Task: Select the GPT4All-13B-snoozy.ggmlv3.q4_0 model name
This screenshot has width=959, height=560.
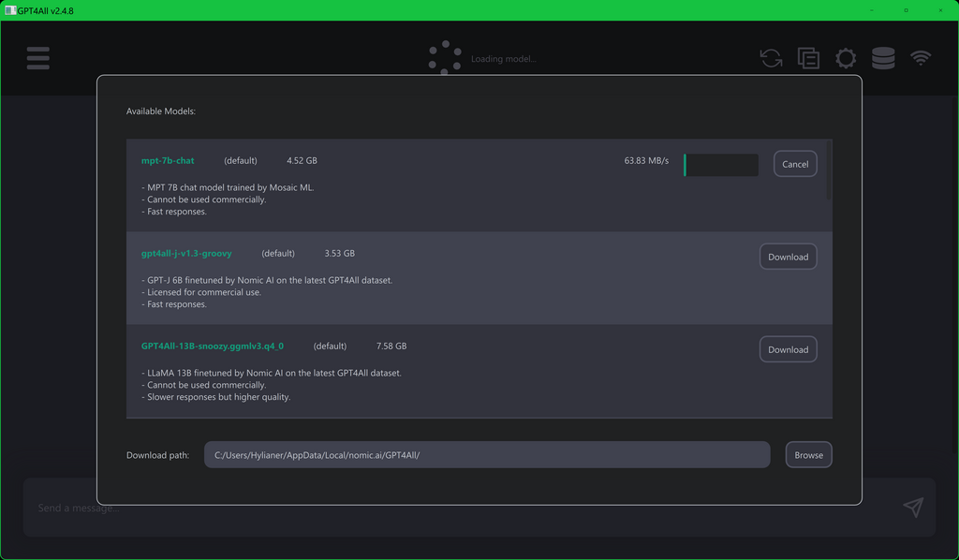Action: click(213, 346)
